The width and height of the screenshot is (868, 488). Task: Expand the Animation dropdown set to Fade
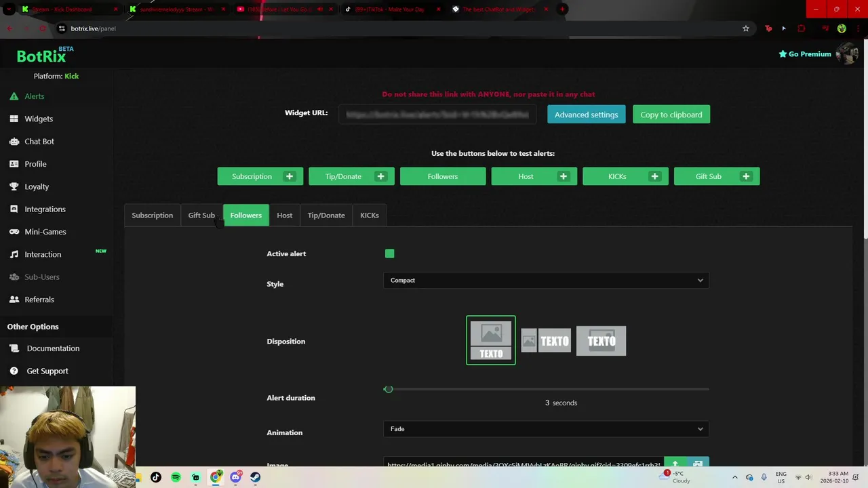(546, 429)
